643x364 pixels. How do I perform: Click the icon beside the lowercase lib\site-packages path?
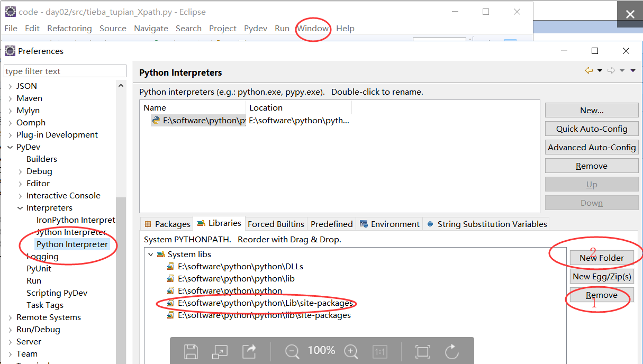click(171, 315)
